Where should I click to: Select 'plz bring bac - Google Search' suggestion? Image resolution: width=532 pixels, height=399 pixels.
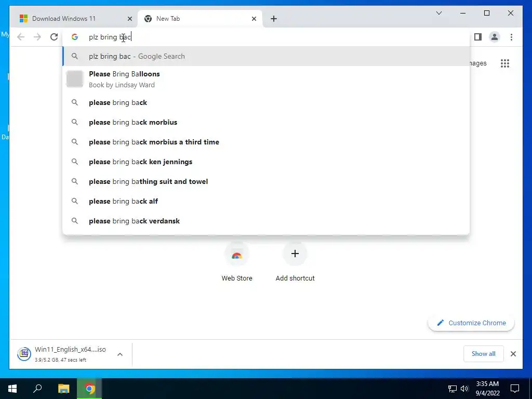(x=266, y=56)
